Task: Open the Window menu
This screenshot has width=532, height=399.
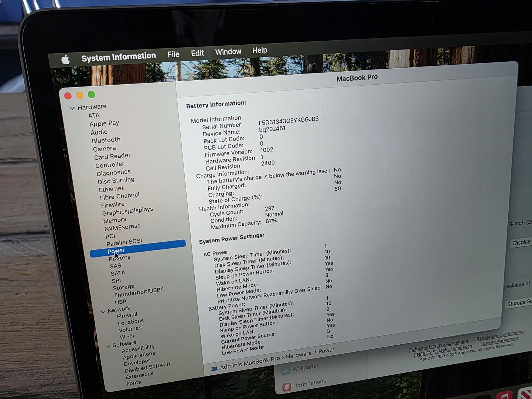Action: click(x=228, y=52)
